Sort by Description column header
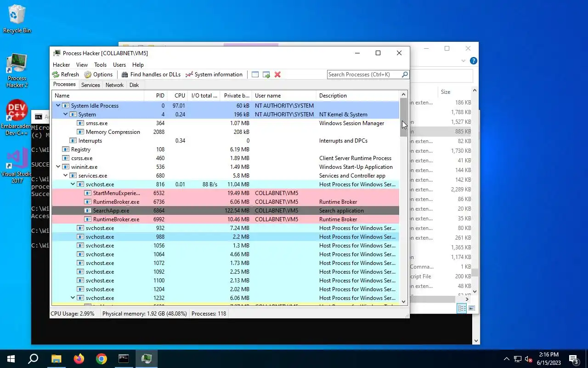The image size is (588, 368). pos(358,96)
